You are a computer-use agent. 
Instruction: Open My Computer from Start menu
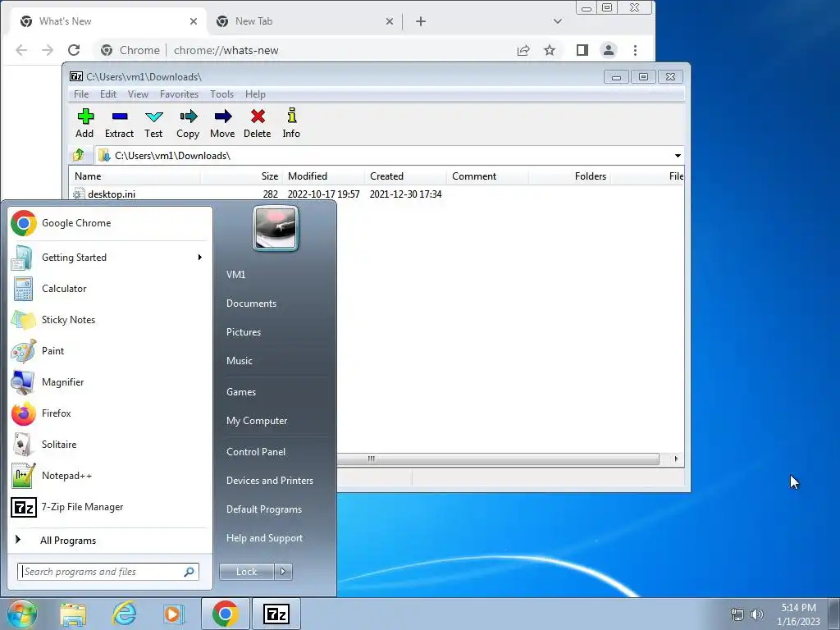[257, 421]
